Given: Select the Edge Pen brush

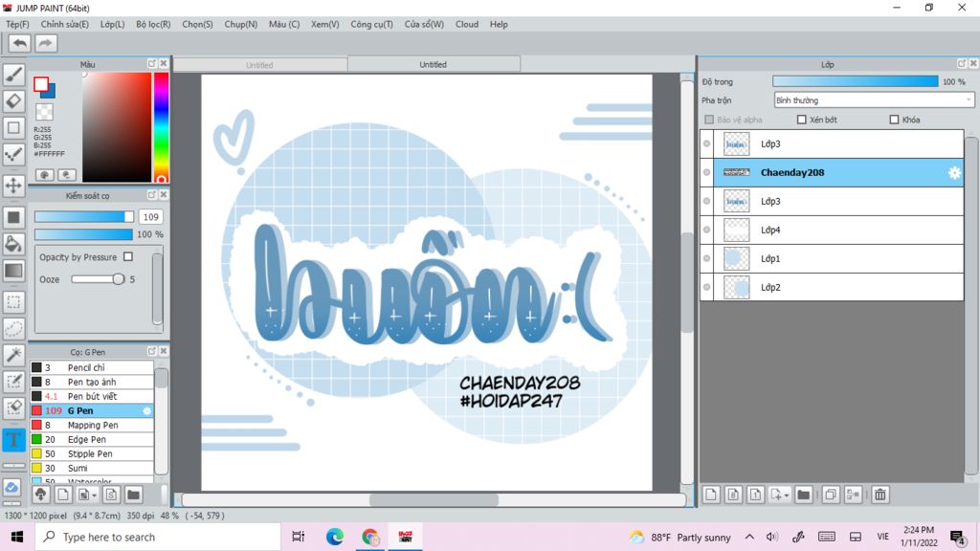Looking at the screenshot, I should [x=92, y=439].
